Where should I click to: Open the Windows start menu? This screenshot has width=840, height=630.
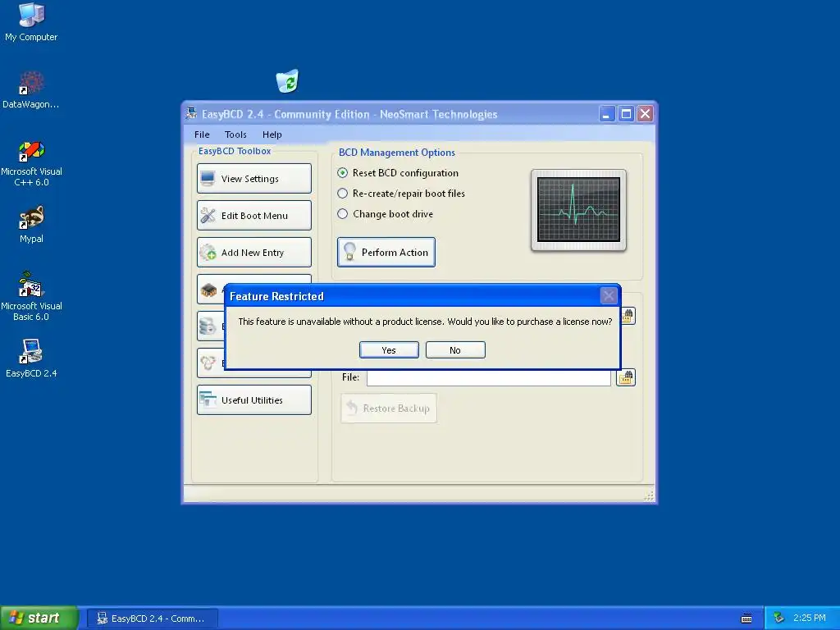coord(39,618)
